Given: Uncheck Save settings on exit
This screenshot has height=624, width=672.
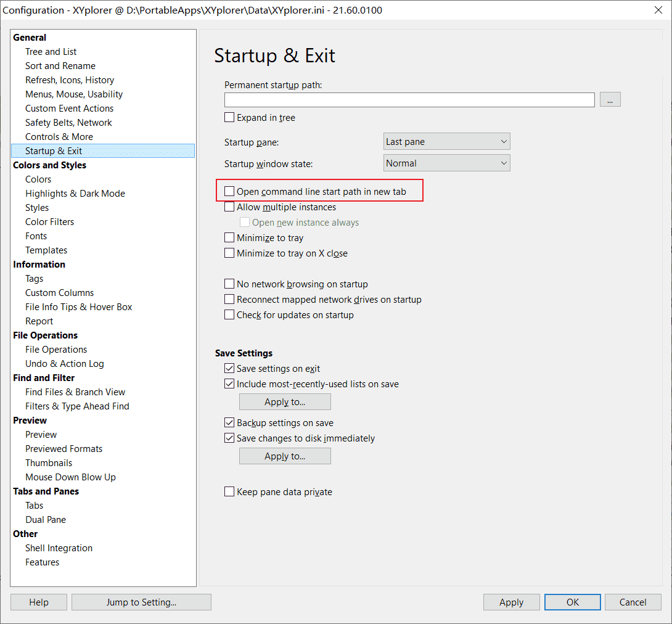Looking at the screenshot, I should 229,369.
